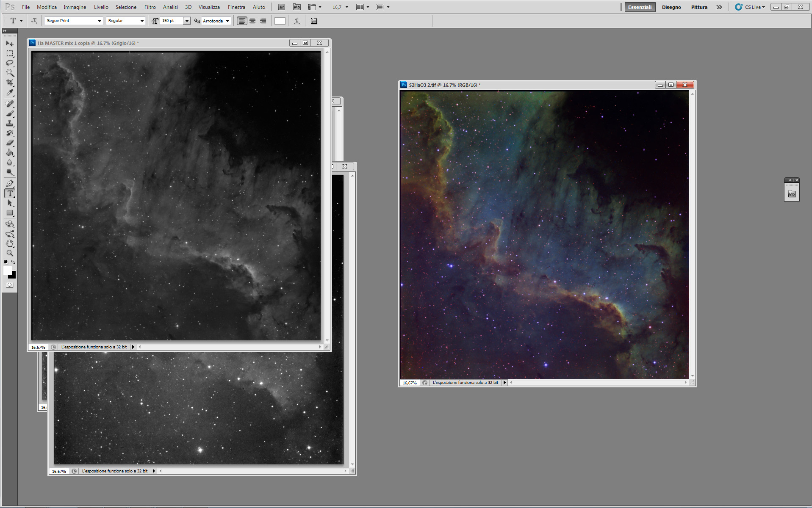Set center text alignment

point(252,21)
